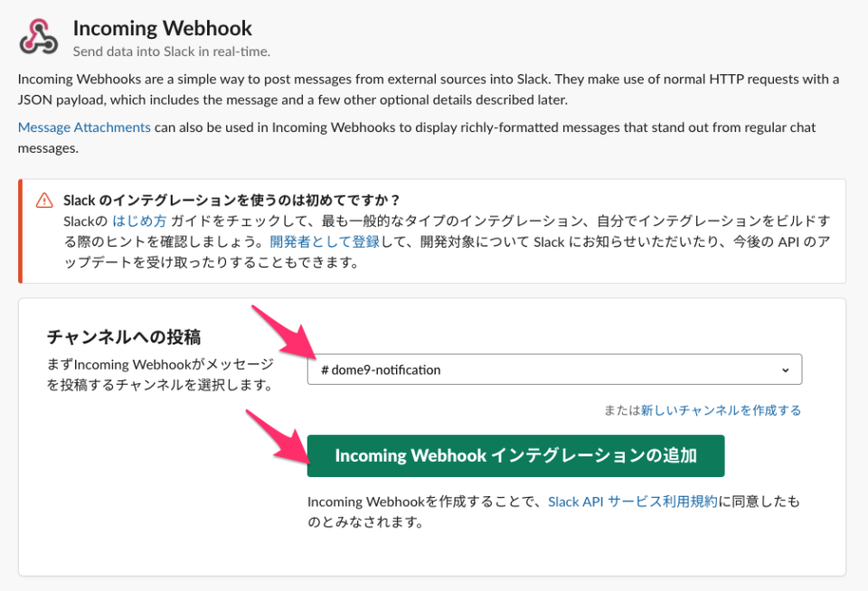Open Slack API サービス利用規約 link
Screen dimensions: 868x591
632,502
